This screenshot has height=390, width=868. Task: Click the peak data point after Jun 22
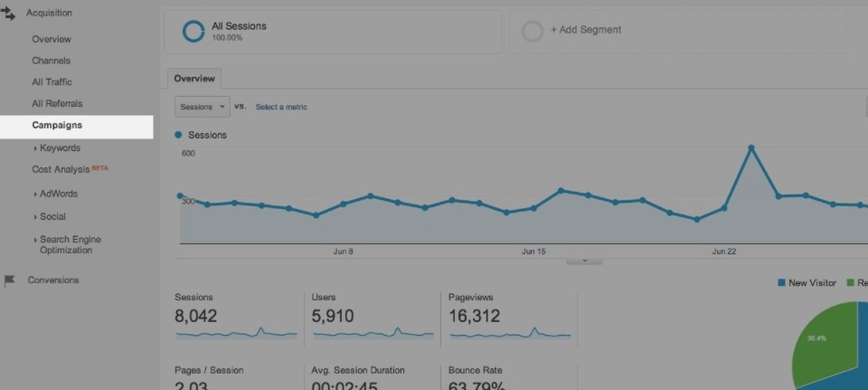click(x=751, y=147)
